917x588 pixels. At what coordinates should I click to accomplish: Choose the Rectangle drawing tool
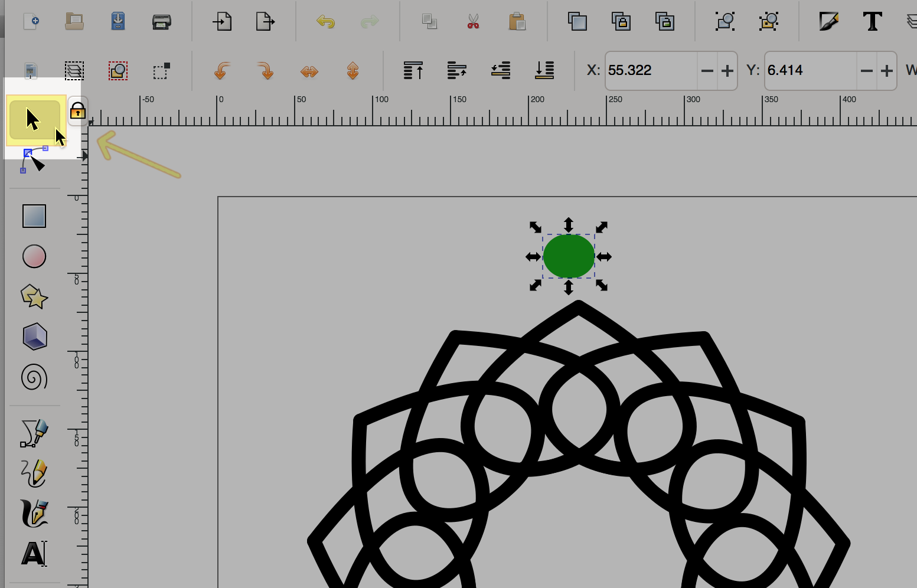[x=34, y=216]
